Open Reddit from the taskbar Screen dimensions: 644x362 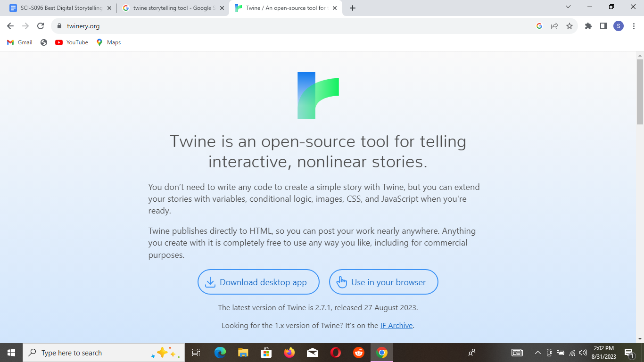[359, 352]
